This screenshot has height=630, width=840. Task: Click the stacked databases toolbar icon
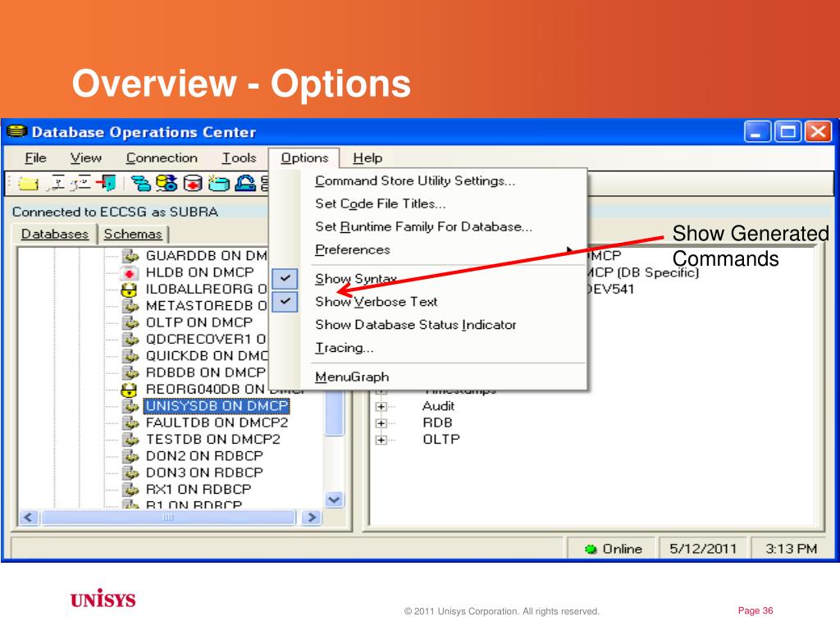coord(141,183)
